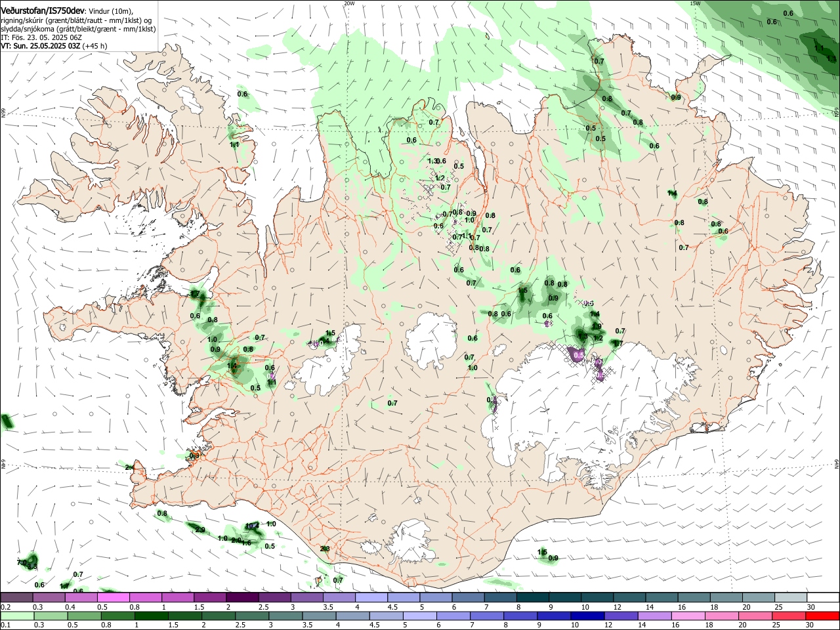Select the light violet swatch at 14 in lower row
This screenshot has height=630, width=840.
[654, 616]
